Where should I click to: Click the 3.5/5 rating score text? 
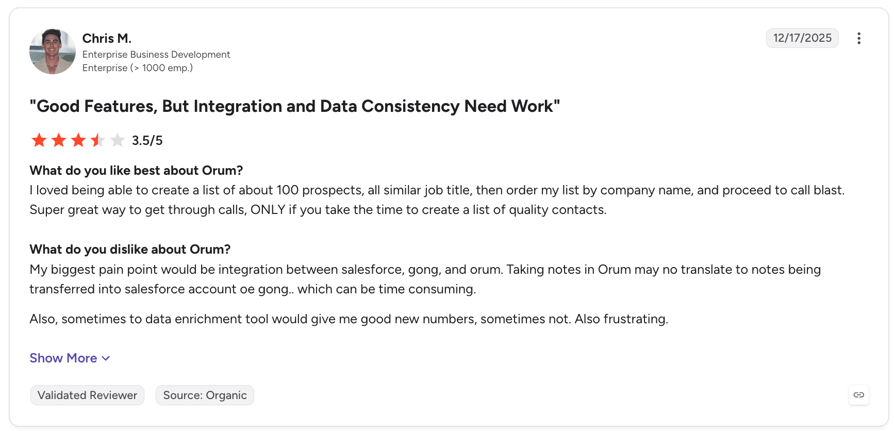pos(147,141)
